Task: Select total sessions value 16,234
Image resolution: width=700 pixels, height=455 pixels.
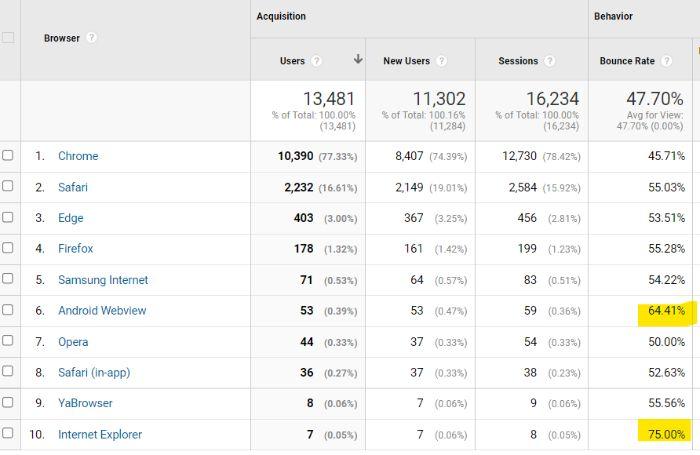Action: (553, 99)
